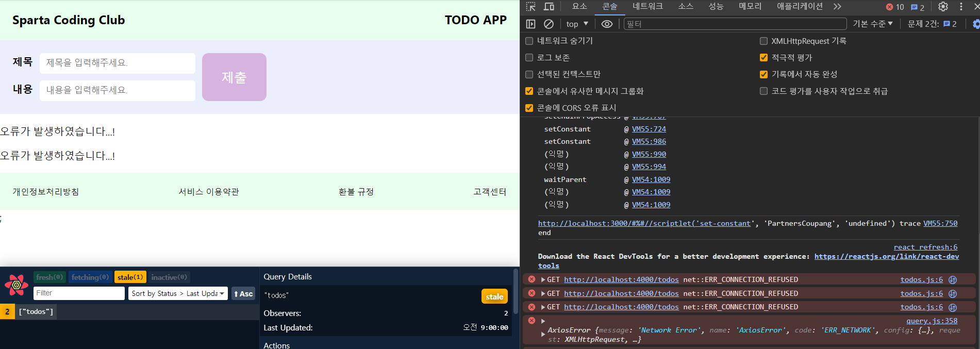Click the fresh(0) filter badge
This screenshot has height=349, width=980.
click(x=49, y=277)
